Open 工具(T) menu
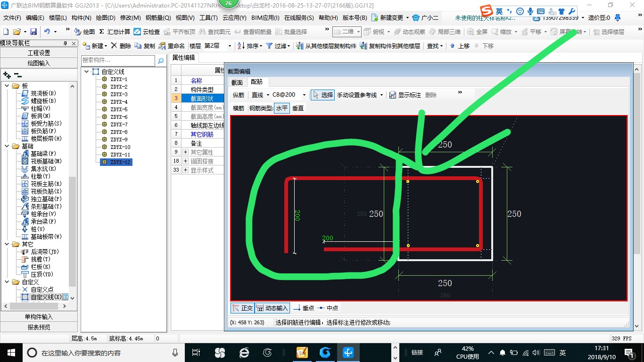This screenshot has width=644, height=362. coord(208,17)
